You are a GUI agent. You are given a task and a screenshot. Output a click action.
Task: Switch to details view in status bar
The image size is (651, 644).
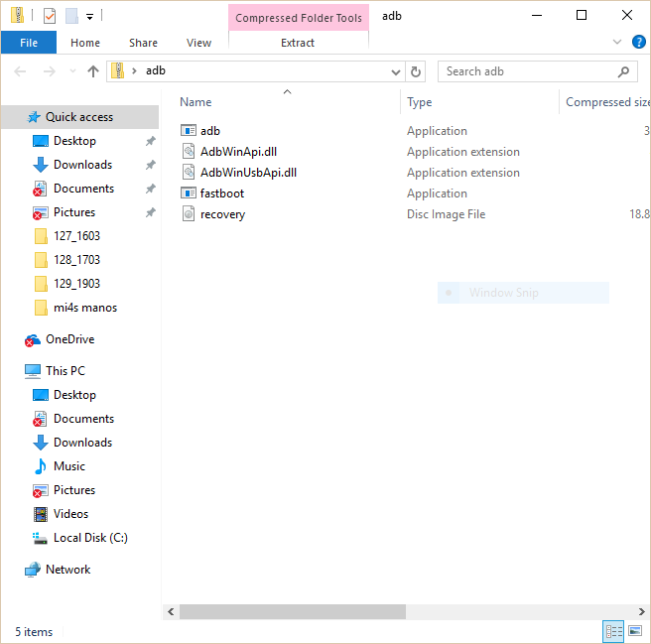[614, 631]
